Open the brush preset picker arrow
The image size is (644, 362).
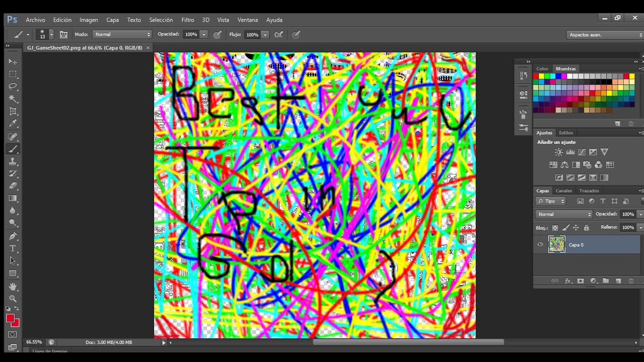51,35
